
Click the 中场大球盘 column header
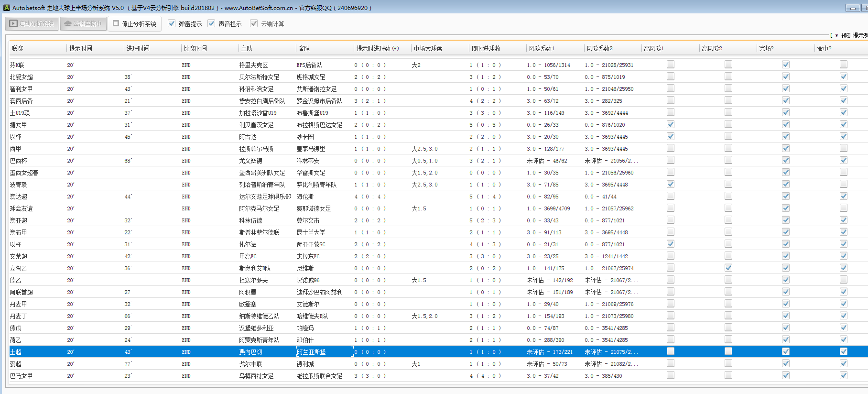point(428,48)
